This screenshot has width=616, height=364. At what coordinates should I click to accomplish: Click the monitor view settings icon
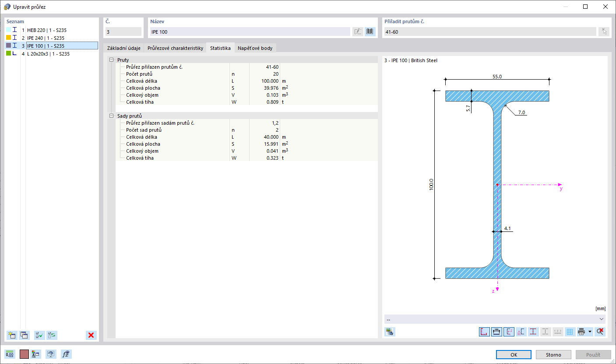click(x=52, y=354)
